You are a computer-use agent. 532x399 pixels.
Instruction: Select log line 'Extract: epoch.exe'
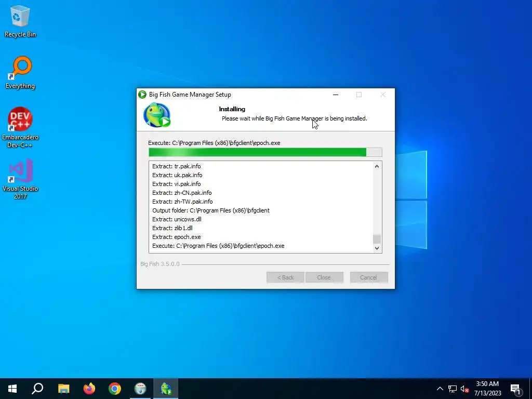(x=177, y=237)
